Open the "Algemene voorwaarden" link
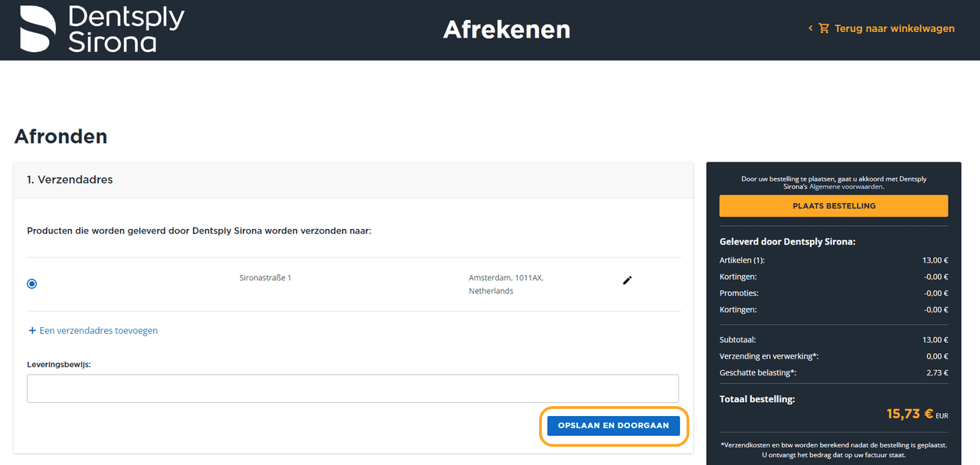Viewport: 980px width, 465px height. (845, 186)
